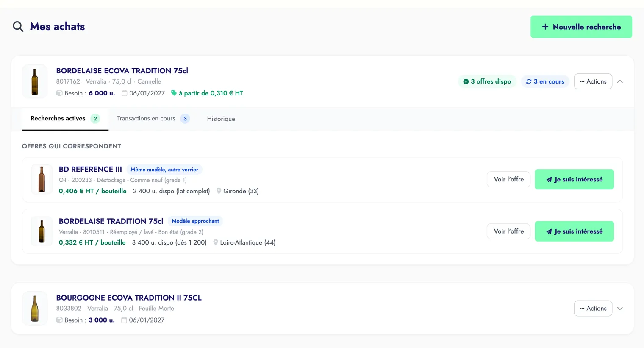
Task: Click the location pin beside Loire-Atlantique (44)
Action: point(215,242)
